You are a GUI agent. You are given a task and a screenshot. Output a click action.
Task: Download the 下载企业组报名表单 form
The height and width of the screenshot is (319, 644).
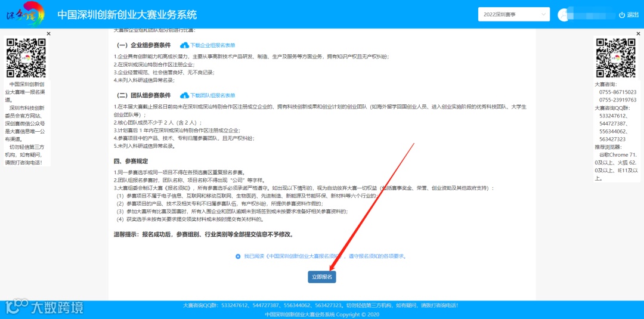[212, 45]
